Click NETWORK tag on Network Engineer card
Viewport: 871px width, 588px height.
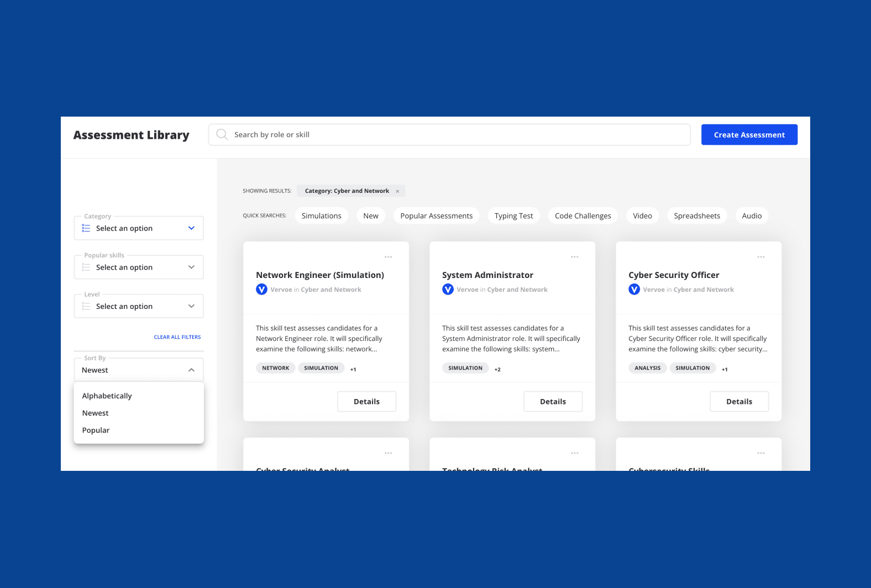tap(276, 368)
